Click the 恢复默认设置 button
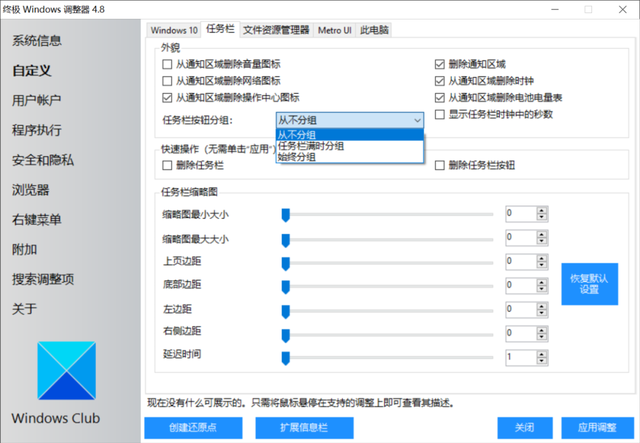640x443 pixels. point(589,284)
